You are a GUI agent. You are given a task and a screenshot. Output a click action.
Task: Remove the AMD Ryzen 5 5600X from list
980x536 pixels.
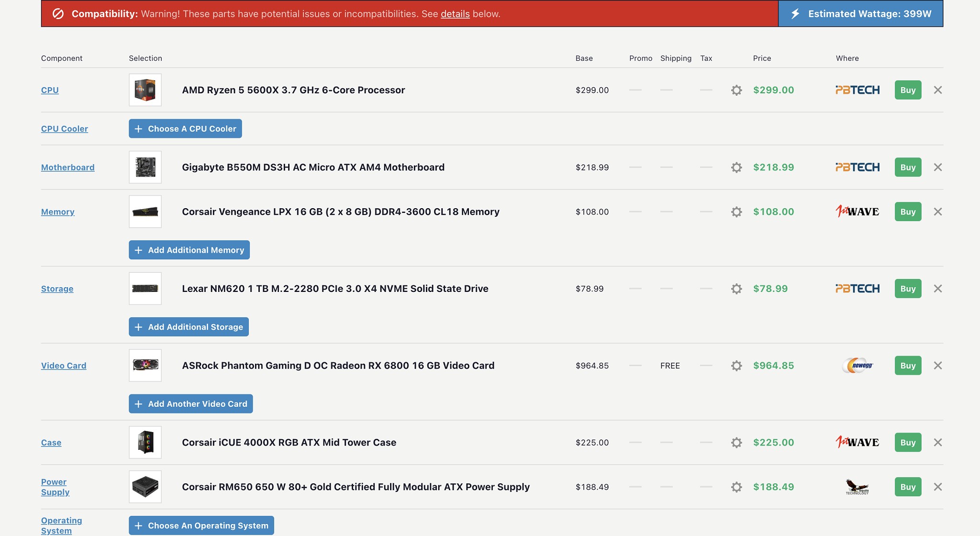(938, 90)
